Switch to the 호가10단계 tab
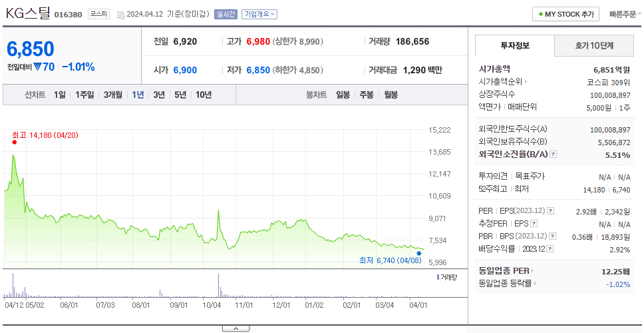 [x=594, y=46]
